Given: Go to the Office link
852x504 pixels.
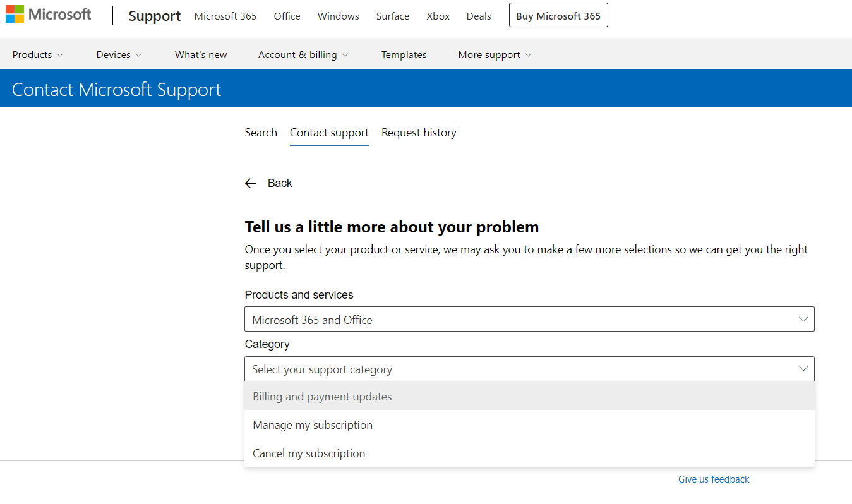Looking at the screenshot, I should tap(287, 16).
